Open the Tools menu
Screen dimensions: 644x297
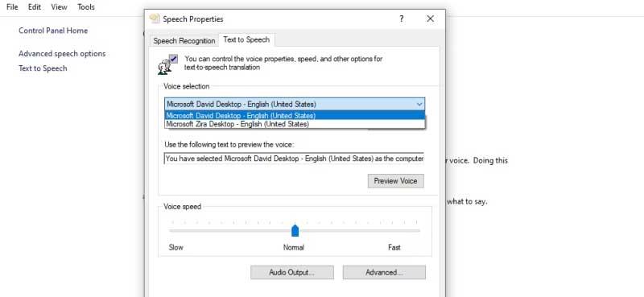pos(86,7)
